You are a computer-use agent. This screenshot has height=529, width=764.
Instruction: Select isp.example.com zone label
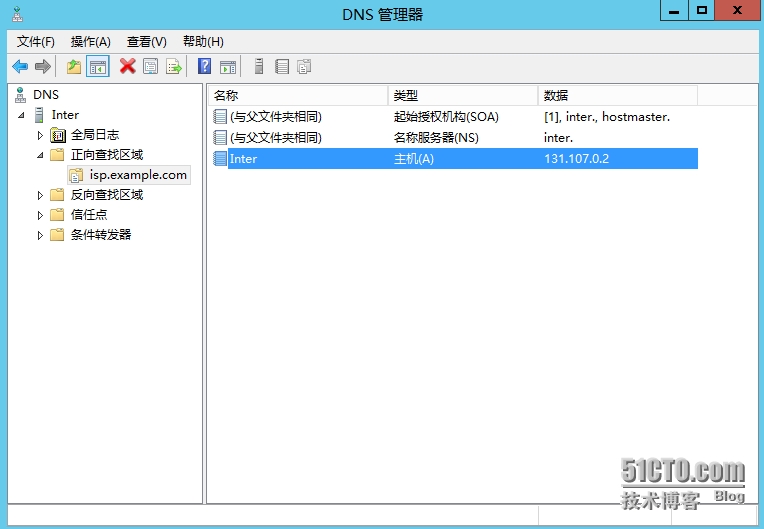138,175
